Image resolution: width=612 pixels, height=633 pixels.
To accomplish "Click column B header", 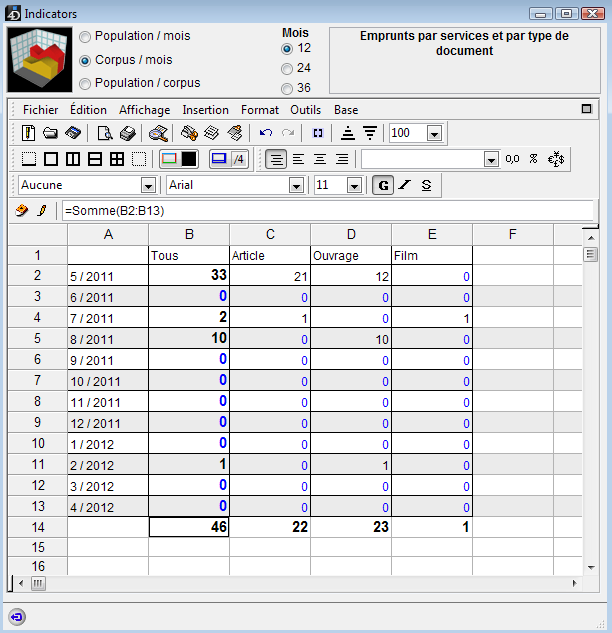I will click(x=189, y=234).
